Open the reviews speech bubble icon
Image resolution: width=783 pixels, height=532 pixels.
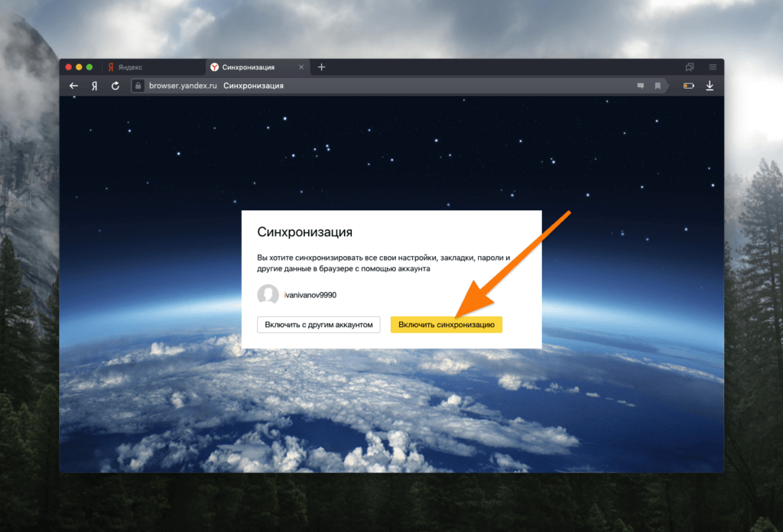[x=641, y=86]
